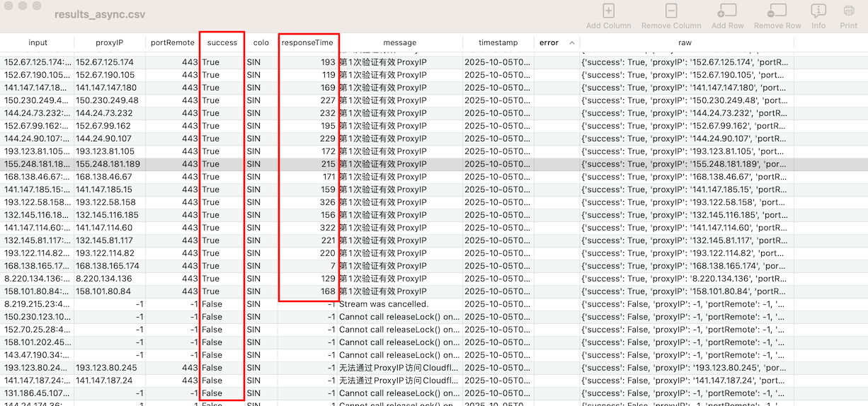Select the portRemote column header

[x=172, y=42]
